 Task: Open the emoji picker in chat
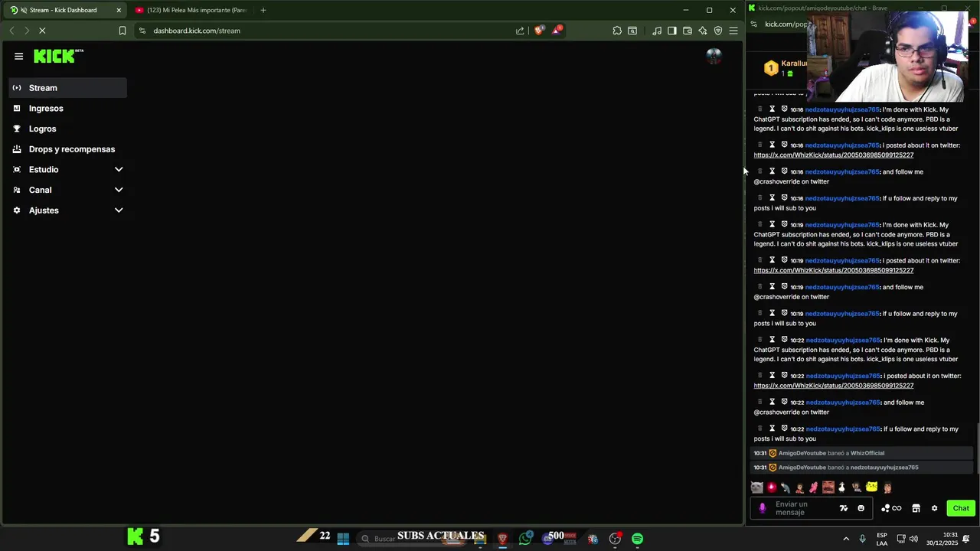point(861,508)
